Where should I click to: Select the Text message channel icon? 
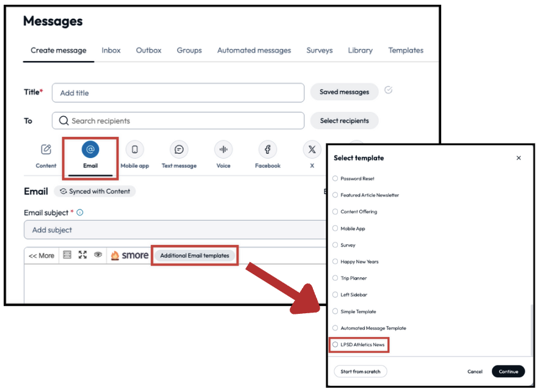tap(179, 150)
